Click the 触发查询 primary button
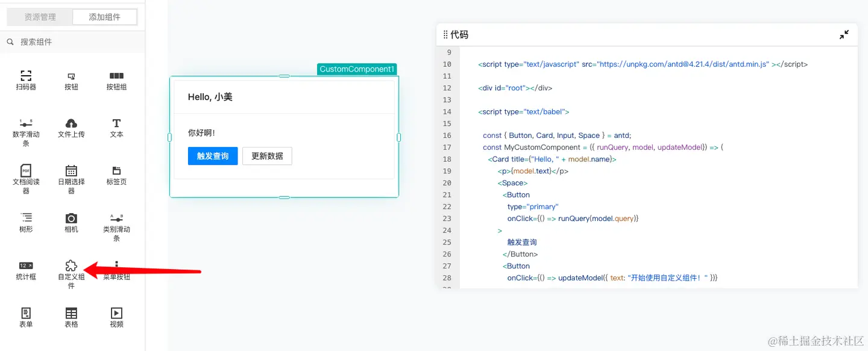 213,156
